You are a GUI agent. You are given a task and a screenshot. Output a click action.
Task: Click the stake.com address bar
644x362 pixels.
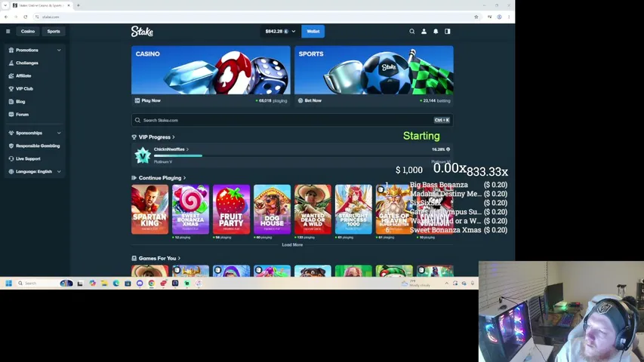click(x=254, y=17)
